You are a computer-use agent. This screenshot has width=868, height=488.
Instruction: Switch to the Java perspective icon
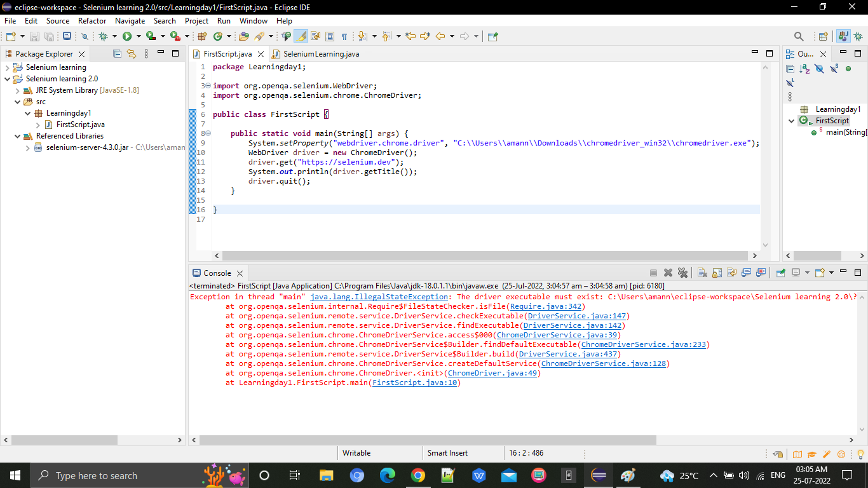coord(843,36)
